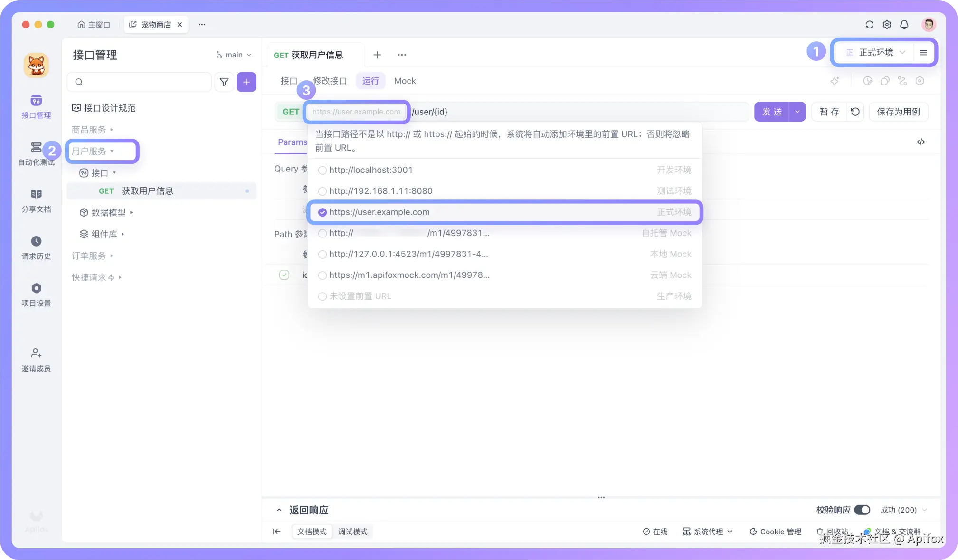Viewport: 958px width, 560px height.
Task: Click the filter funnel icon
Action: pyautogui.click(x=224, y=82)
